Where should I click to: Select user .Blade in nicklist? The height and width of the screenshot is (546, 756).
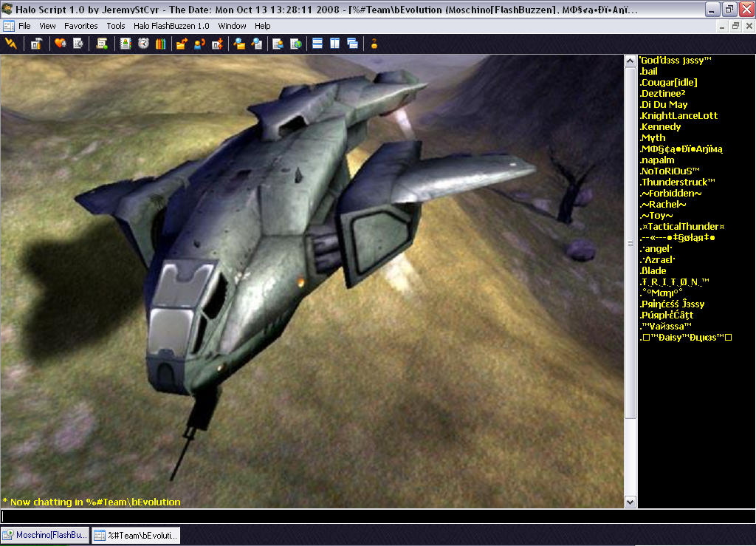[x=653, y=271]
